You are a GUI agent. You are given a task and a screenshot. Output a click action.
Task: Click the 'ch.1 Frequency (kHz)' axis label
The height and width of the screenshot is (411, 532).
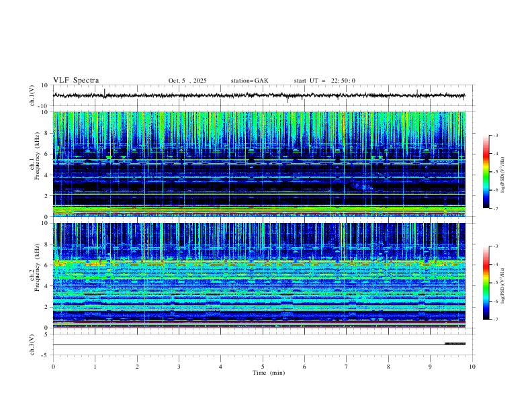(x=35, y=156)
